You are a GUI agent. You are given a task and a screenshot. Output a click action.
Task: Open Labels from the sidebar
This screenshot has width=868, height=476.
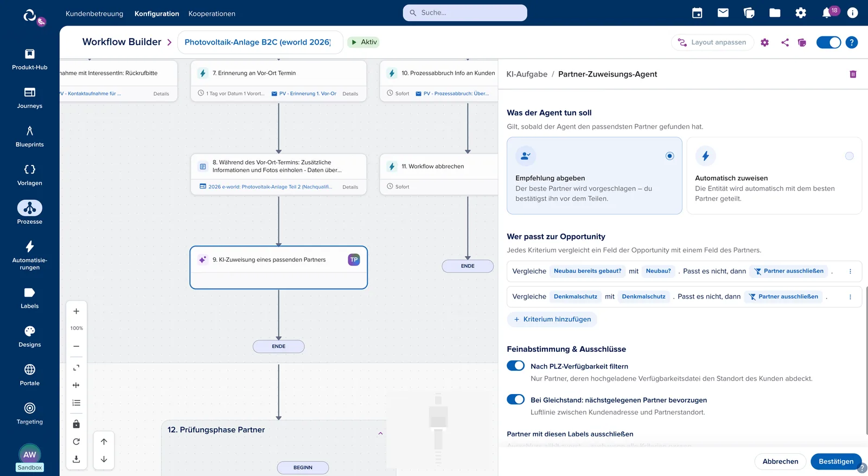(30, 298)
